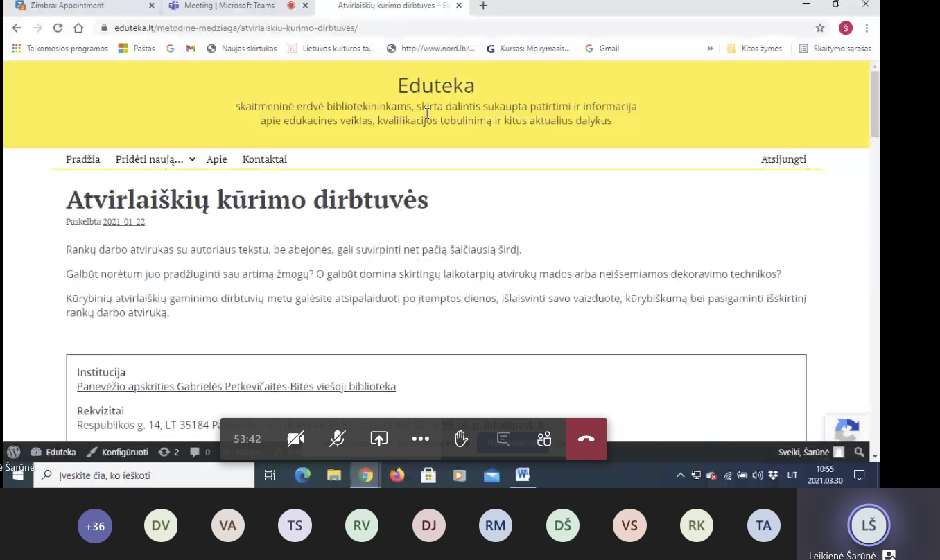
Task: Bookmark this page with the star
Action: point(820,28)
